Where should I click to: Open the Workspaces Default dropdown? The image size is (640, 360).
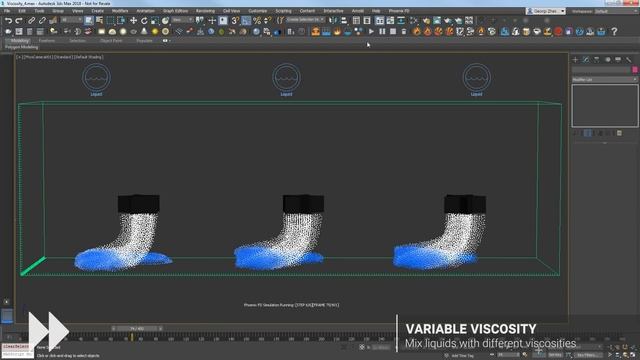[616, 11]
